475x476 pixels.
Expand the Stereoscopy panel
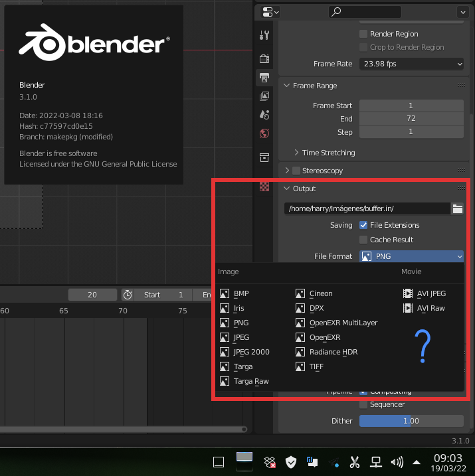click(287, 171)
